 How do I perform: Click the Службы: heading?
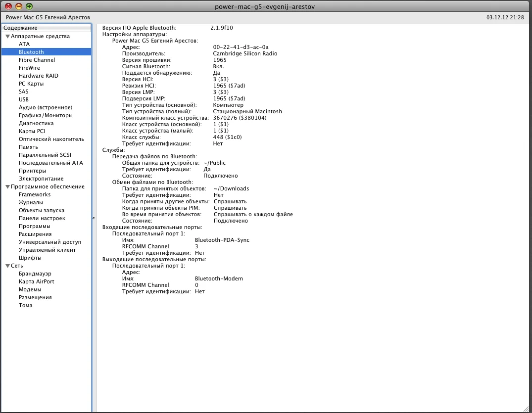point(113,150)
